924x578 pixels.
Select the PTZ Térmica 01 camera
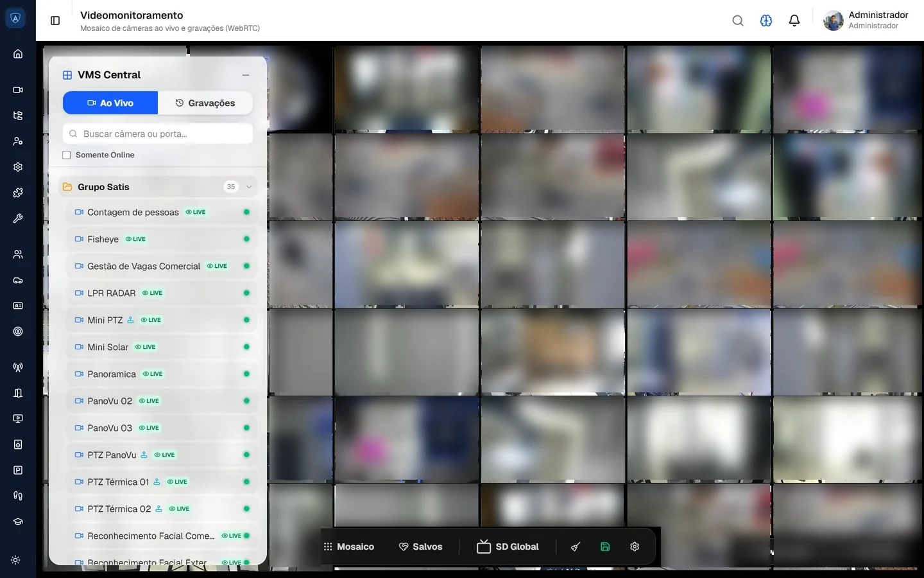click(x=162, y=482)
